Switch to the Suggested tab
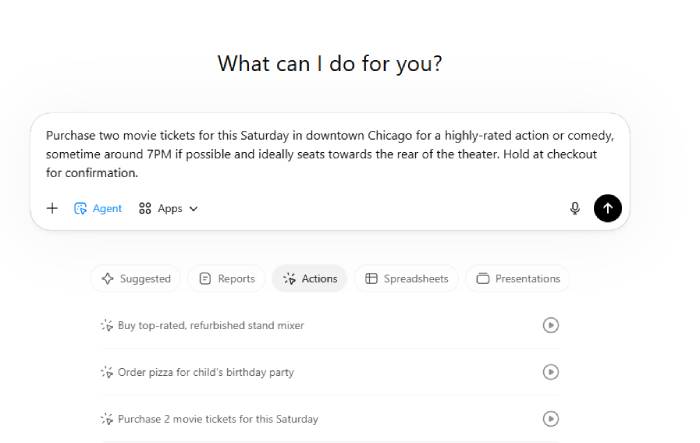This screenshot has height=443, width=700. tap(136, 279)
